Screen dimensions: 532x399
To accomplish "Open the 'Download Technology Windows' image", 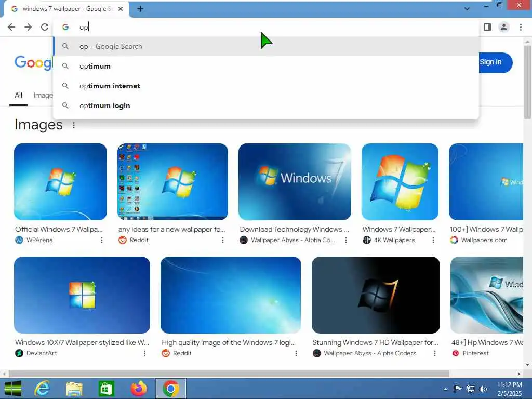I will pyautogui.click(x=295, y=181).
